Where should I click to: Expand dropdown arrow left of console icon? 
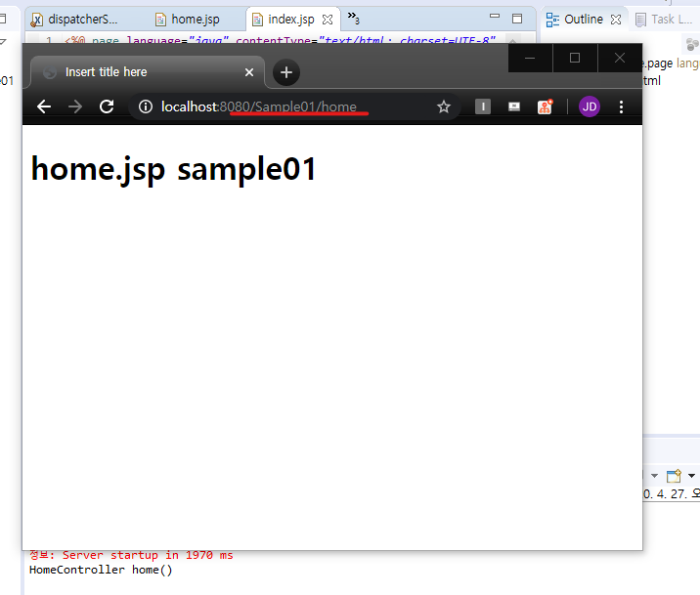tap(654, 476)
